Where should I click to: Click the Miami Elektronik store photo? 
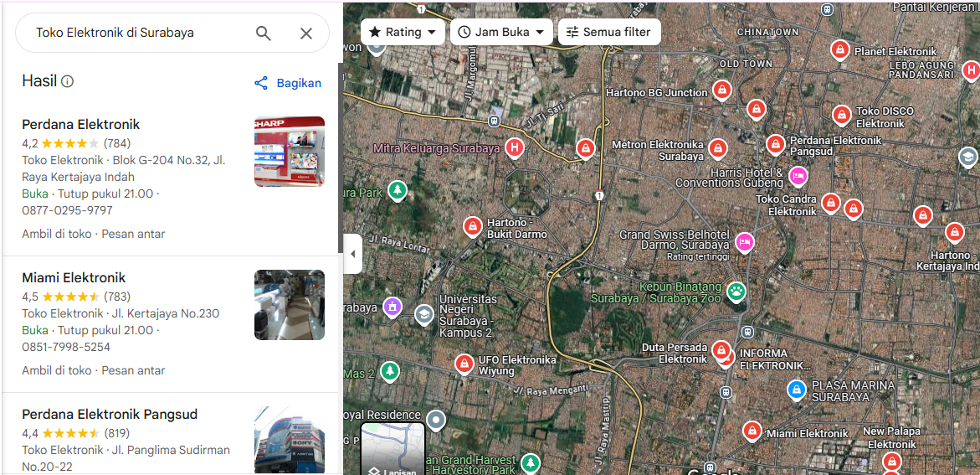click(290, 305)
